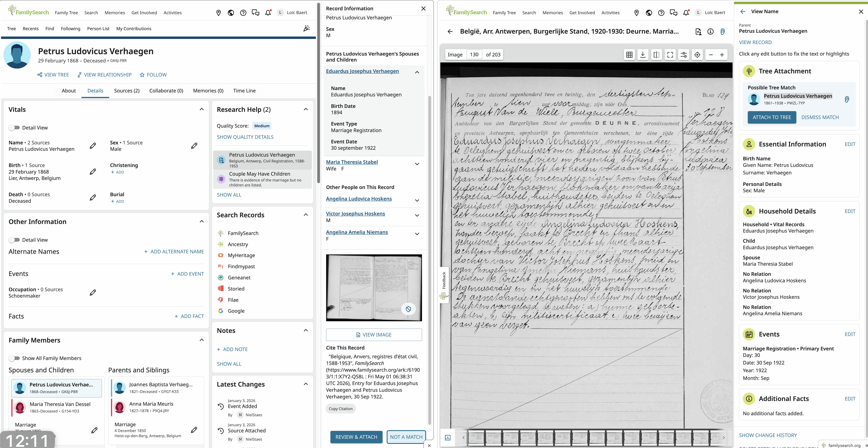
Task: Collapse the Research Help section
Action: coord(306,109)
